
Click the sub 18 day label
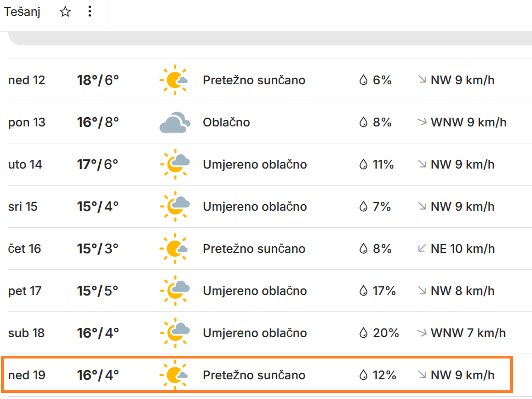click(25, 333)
